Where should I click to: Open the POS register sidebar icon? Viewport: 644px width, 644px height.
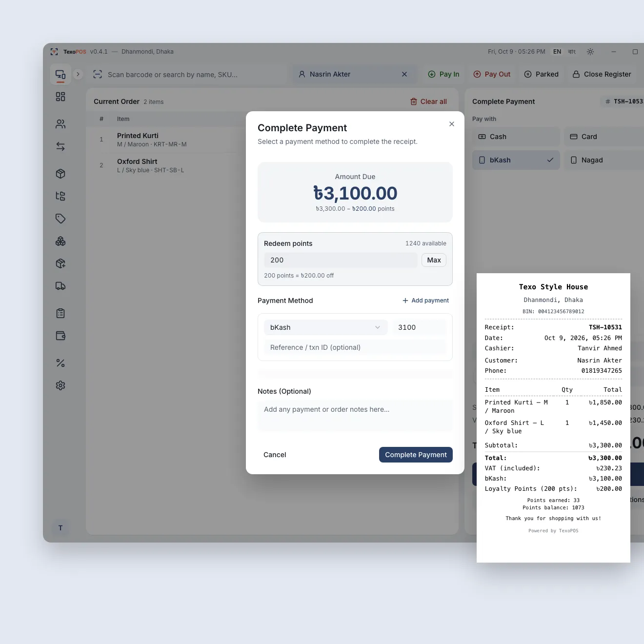pyautogui.click(x=60, y=75)
